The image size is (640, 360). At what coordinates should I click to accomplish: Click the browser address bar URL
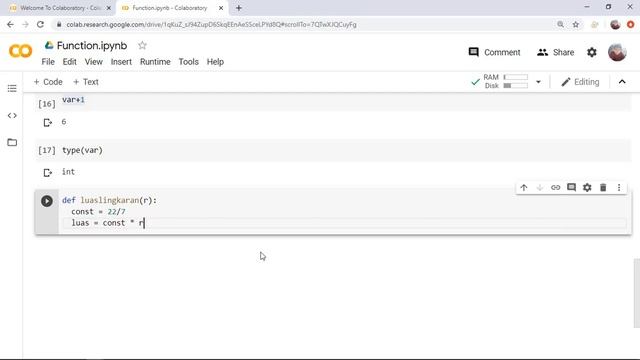point(211,24)
